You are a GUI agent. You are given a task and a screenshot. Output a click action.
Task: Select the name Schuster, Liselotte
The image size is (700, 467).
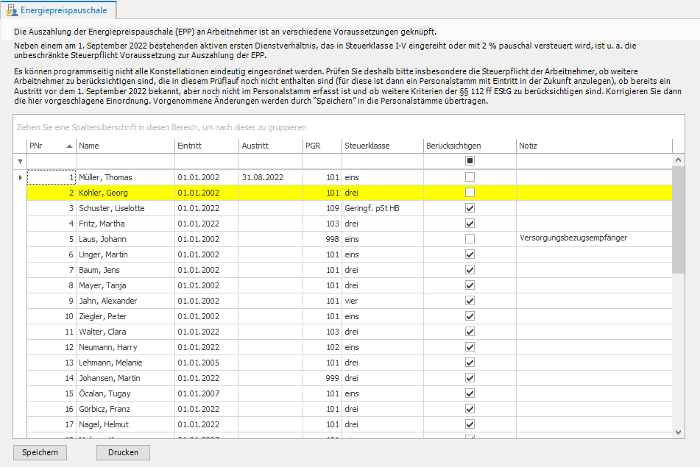112,208
